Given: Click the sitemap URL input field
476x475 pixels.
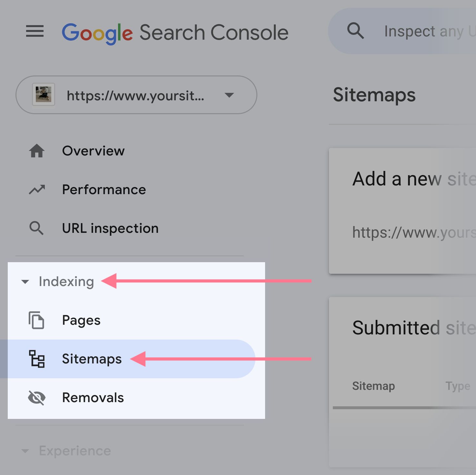Looking at the screenshot, I should [x=413, y=232].
